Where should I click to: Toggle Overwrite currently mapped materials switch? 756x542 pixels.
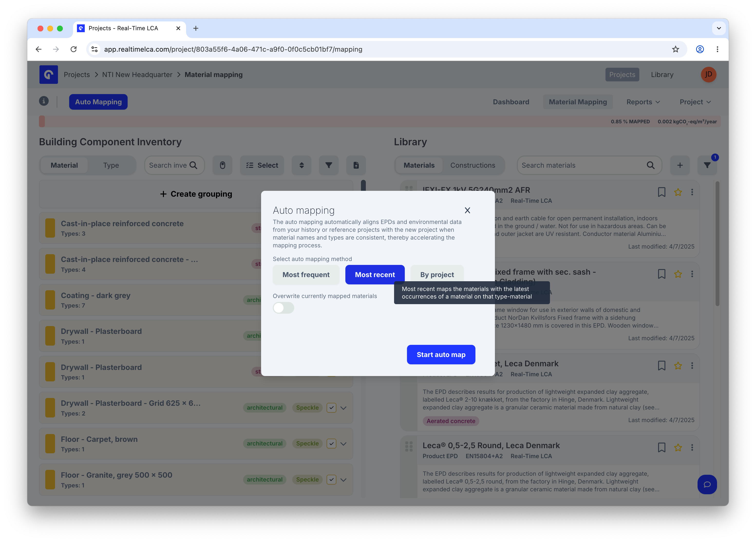click(x=283, y=308)
